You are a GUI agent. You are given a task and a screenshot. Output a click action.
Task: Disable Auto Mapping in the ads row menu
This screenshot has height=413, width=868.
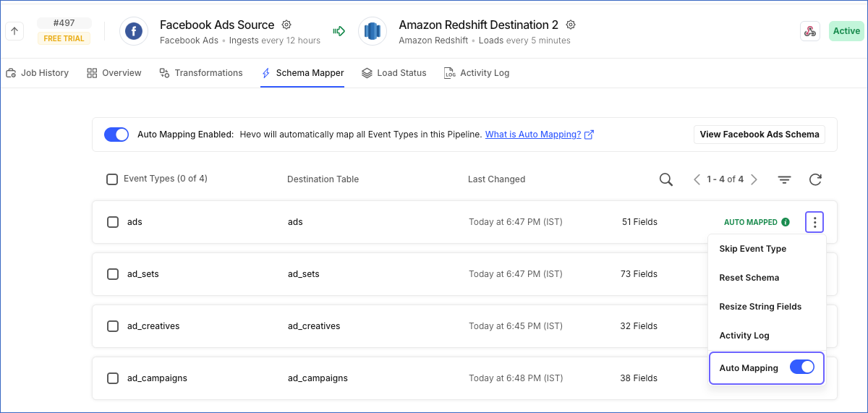(802, 367)
